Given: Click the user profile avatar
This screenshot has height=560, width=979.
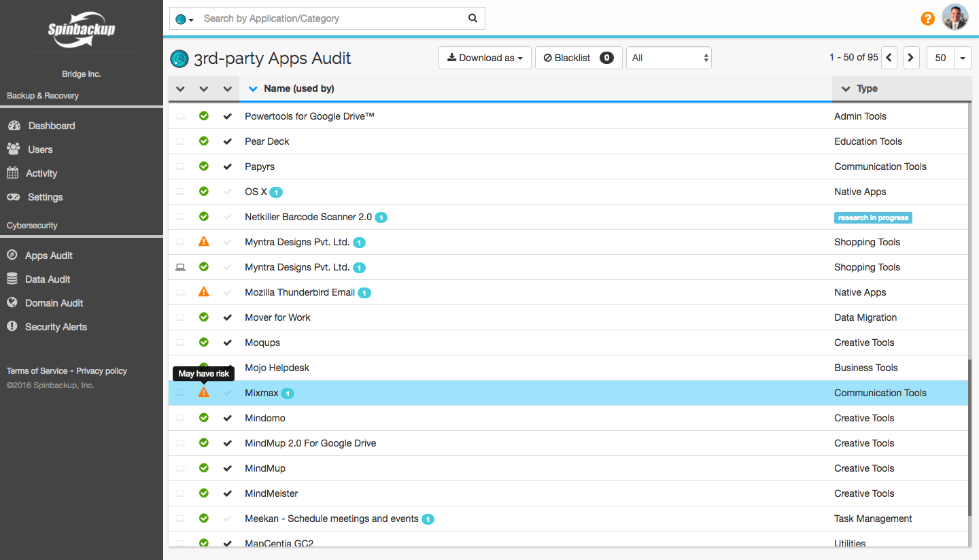Looking at the screenshot, I should coord(955,18).
